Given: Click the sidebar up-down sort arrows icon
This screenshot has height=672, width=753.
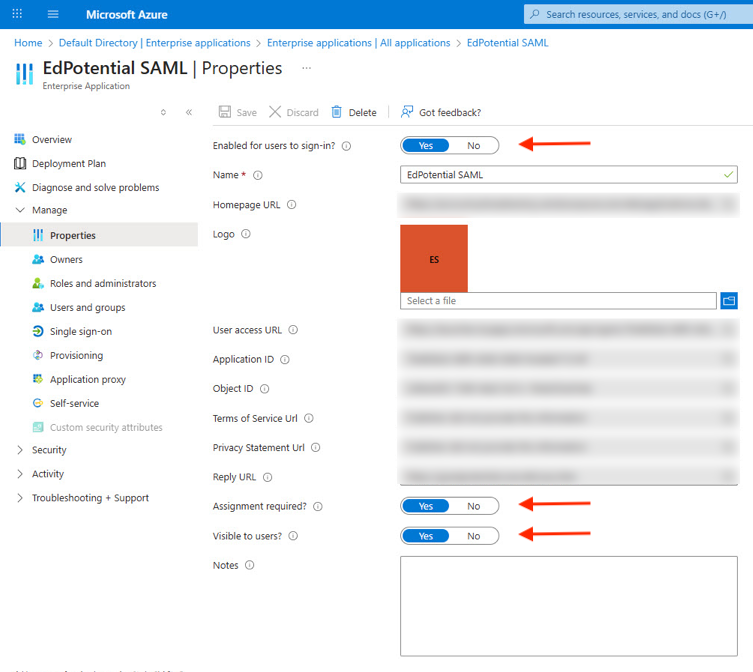Looking at the screenshot, I should pos(163,112).
